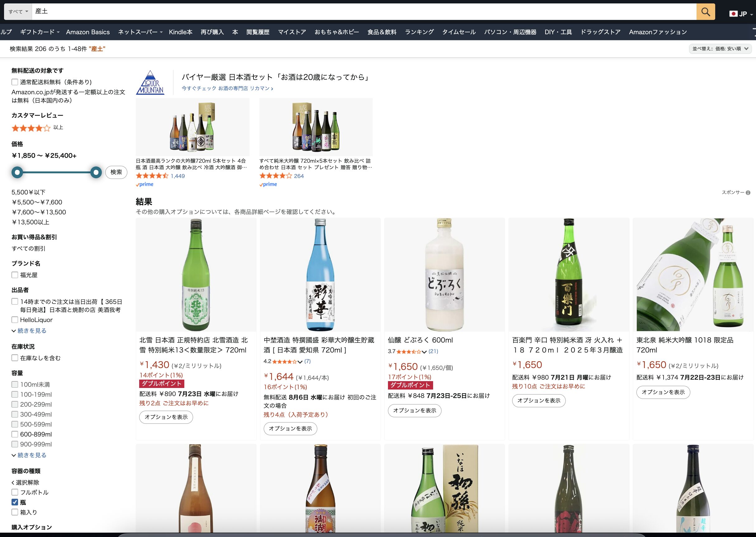Expand 続きを見る under 出品者
The height and width of the screenshot is (537, 756).
pyautogui.click(x=29, y=331)
